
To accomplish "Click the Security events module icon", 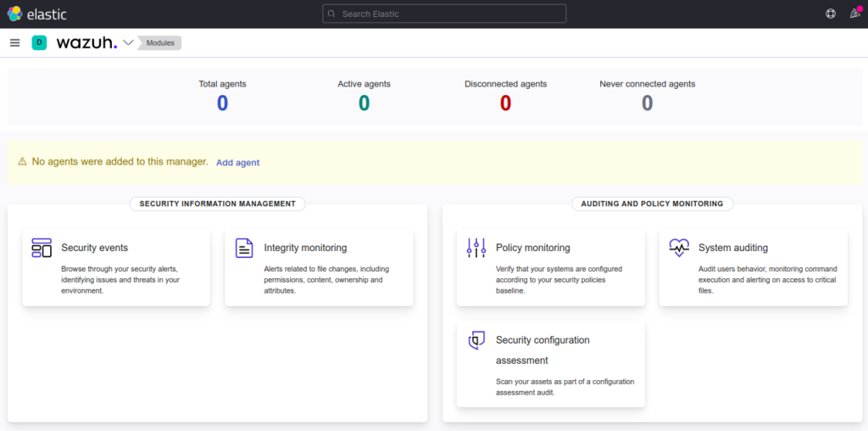I will click(x=42, y=248).
